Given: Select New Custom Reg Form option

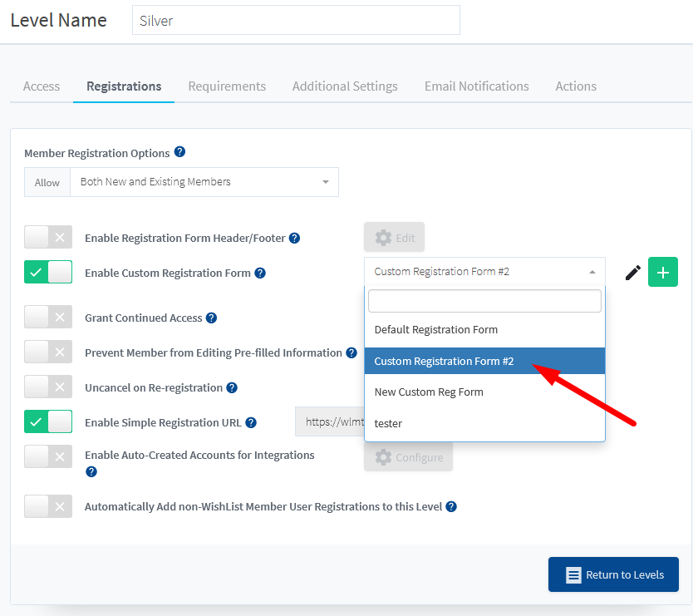Looking at the screenshot, I should [484, 392].
